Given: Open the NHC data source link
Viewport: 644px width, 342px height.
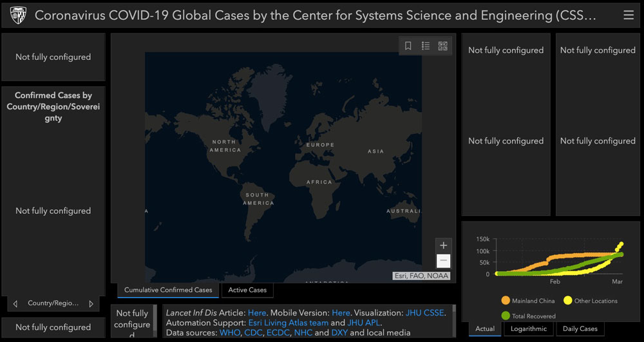Looking at the screenshot, I should pyautogui.click(x=303, y=332).
